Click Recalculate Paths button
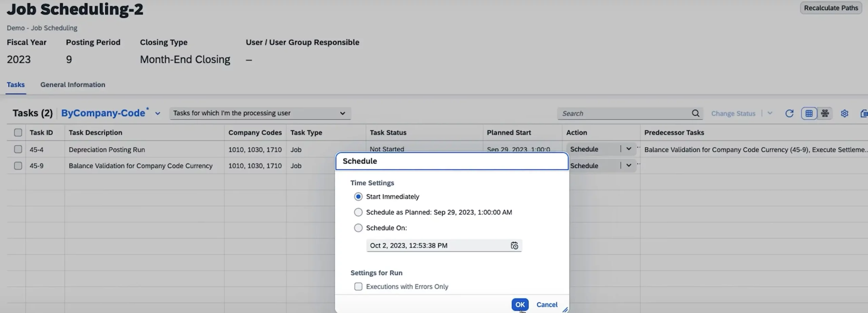 point(831,8)
